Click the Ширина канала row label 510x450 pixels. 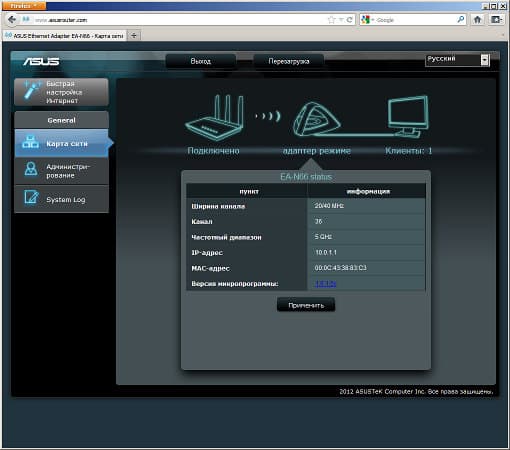click(218, 206)
